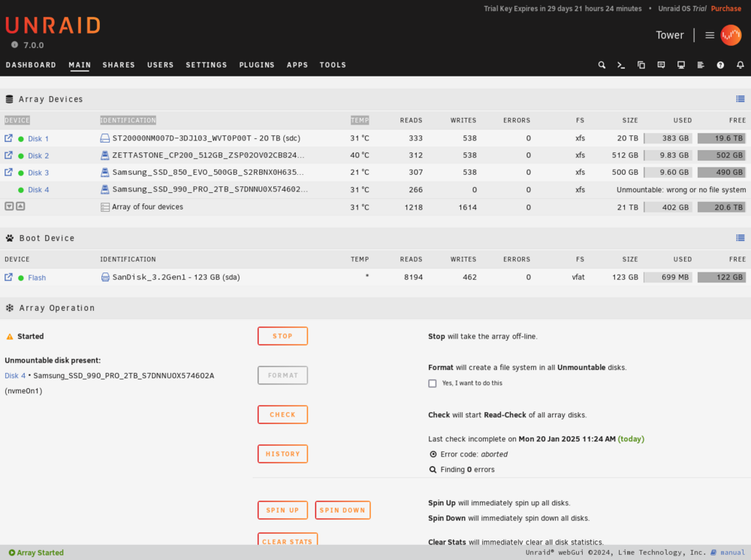Image resolution: width=751 pixels, height=560 pixels.
Task: Open the Tools tab
Action: [x=333, y=65]
